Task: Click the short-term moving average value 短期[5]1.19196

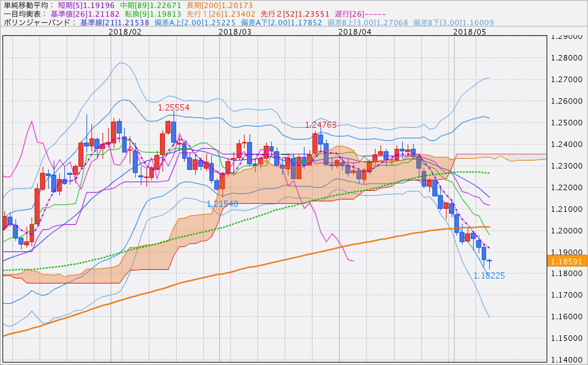Action: point(86,5)
